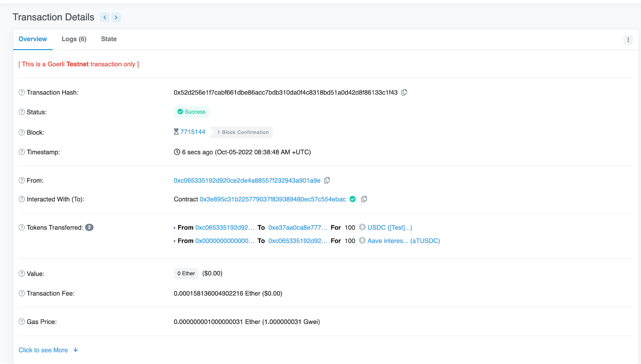641x364 pixels.
Task: Click the fee '0.000158136004902216 Ether ($0.00)'
Action: tap(228, 294)
